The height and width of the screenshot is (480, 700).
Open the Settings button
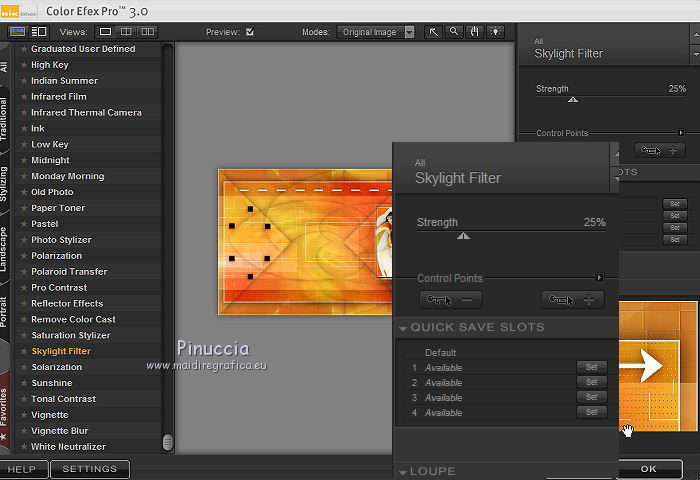90,468
